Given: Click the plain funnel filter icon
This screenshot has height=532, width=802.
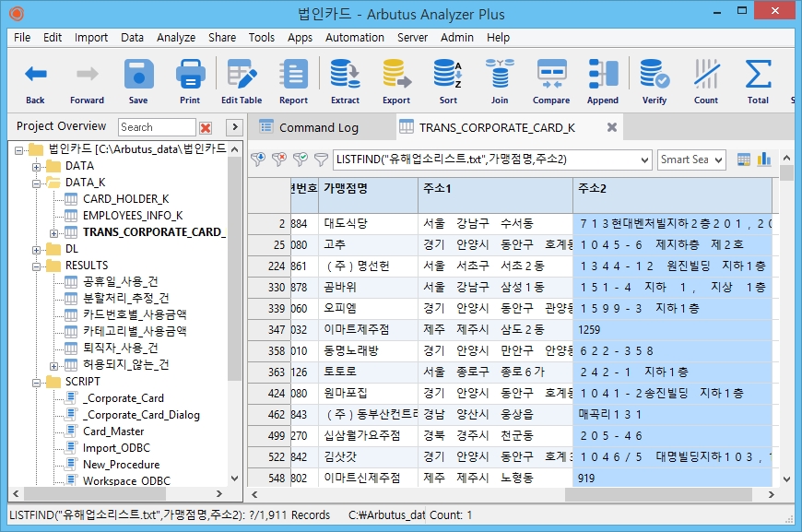Looking at the screenshot, I should (x=321, y=160).
